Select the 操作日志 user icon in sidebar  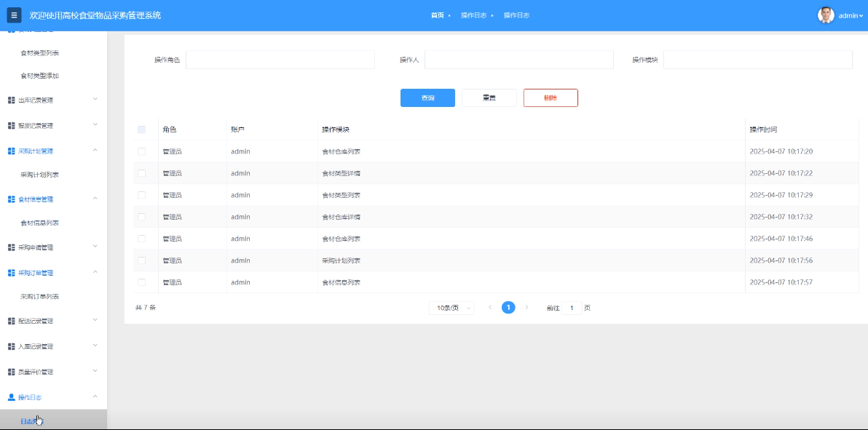click(x=11, y=397)
